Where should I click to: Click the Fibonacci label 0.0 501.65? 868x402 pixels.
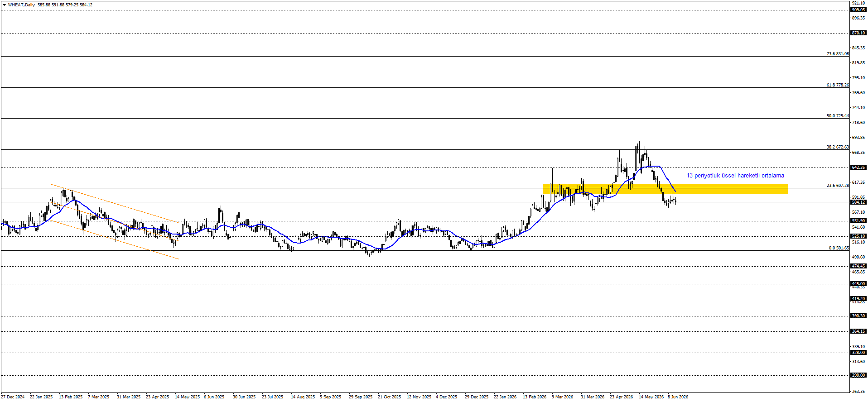[839, 248]
